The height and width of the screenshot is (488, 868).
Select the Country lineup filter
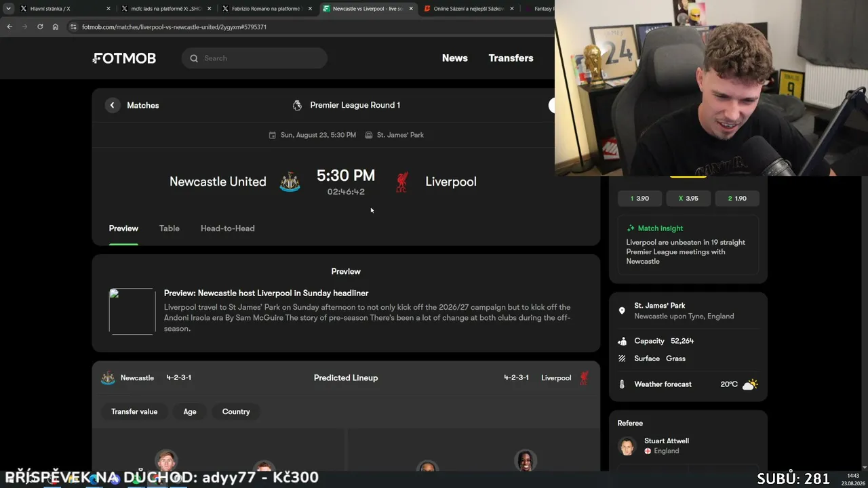(x=236, y=411)
